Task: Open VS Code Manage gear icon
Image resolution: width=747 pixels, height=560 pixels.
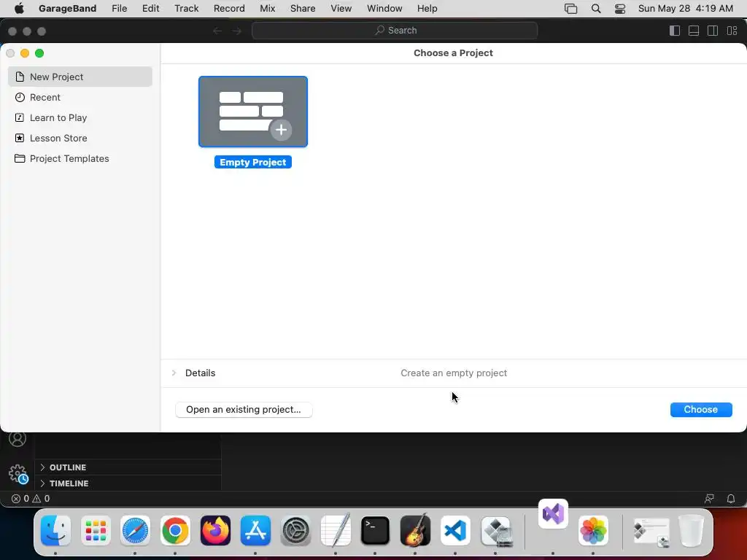Action: (x=18, y=474)
